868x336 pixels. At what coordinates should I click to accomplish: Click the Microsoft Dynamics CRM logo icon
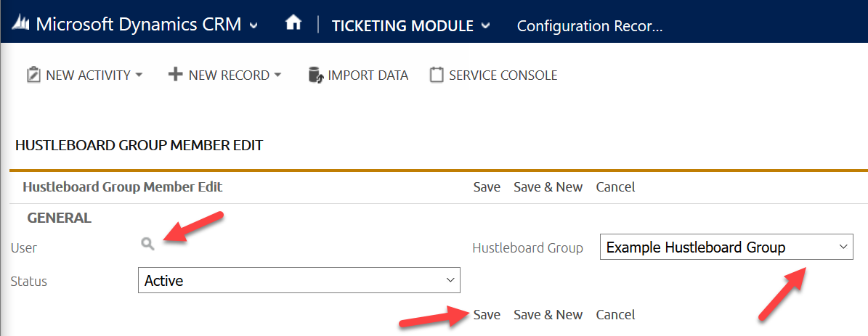pos(22,25)
